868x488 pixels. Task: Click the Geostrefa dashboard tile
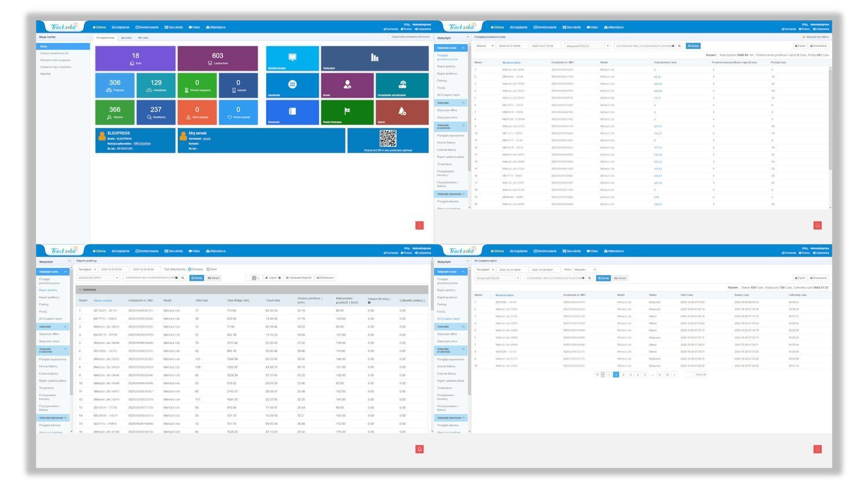click(x=292, y=85)
